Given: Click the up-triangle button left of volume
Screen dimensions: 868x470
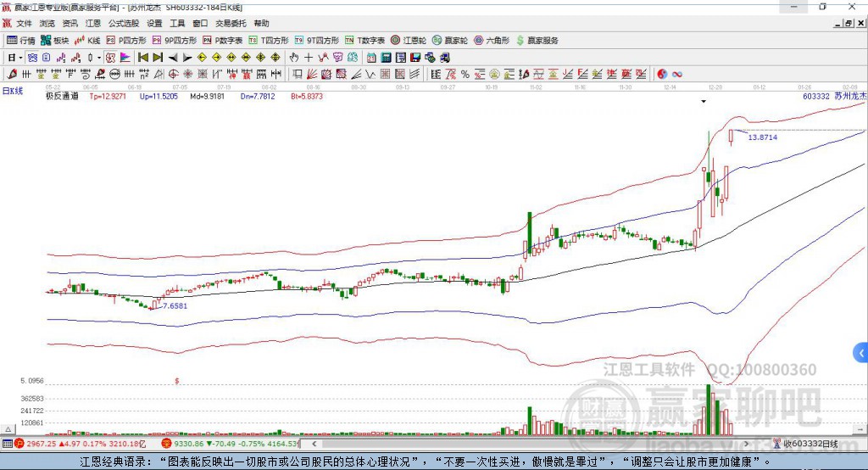Looking at the screenshot, I should tap(8, 429).
